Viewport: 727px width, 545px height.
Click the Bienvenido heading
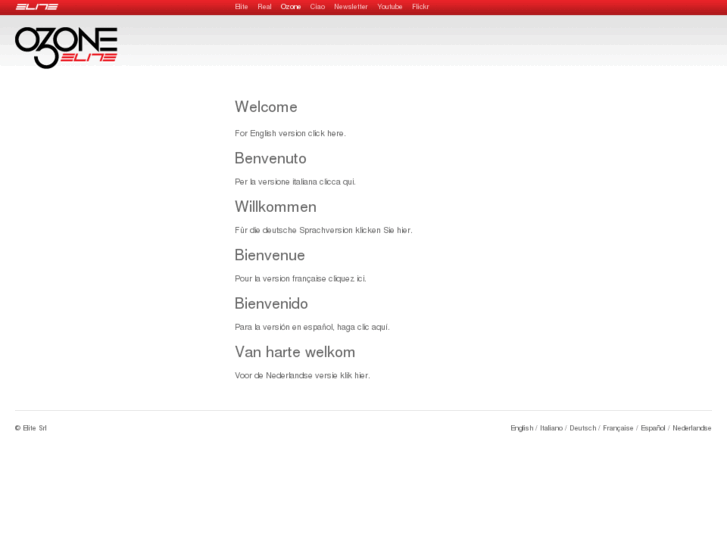coord(271,304)
